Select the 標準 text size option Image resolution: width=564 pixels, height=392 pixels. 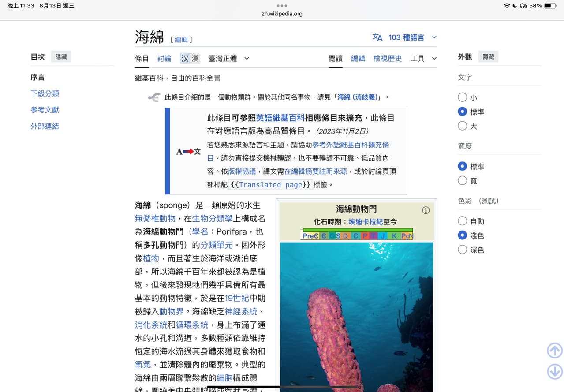[462, 112]
